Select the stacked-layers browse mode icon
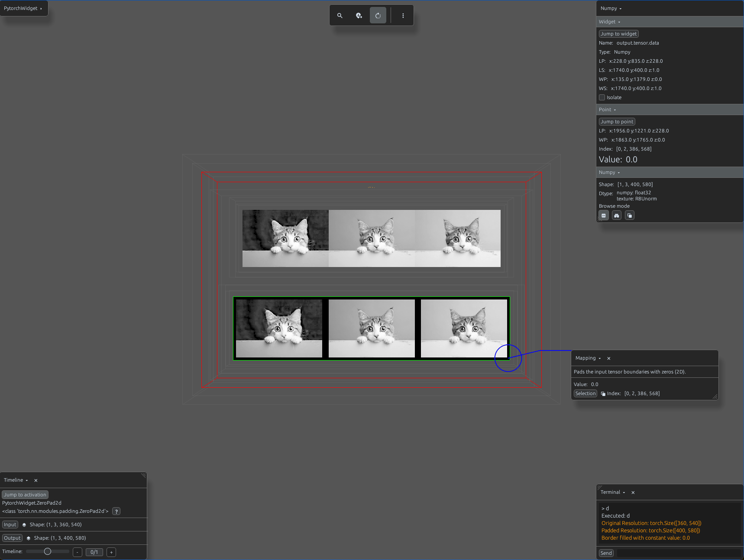This screenshot has width=744, height=560. (630, 216)
